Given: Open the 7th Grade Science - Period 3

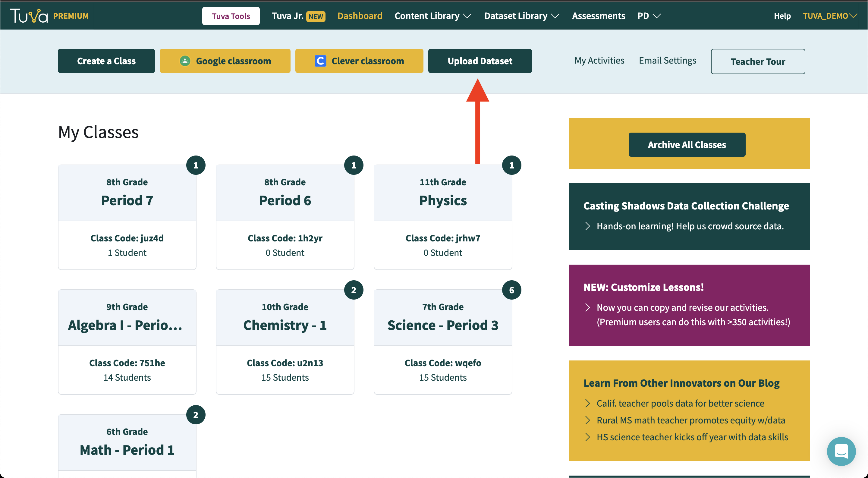Looking at the screenshot, I should point(443,342).
